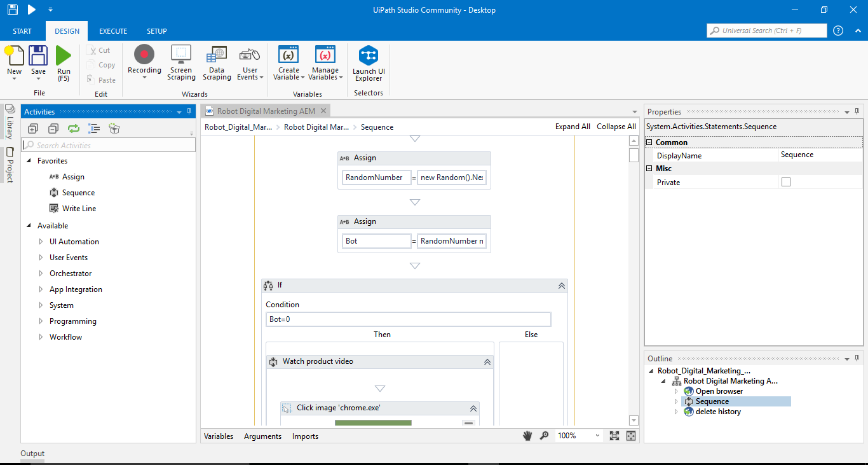Expand all activities in the Activities panel
Viewport: 868px width, 465px height.
click(x=33, y=128)
